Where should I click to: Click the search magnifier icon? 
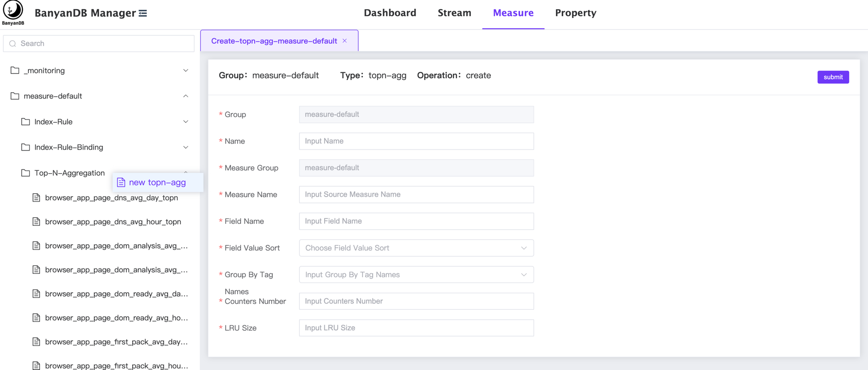pos(13,44)
